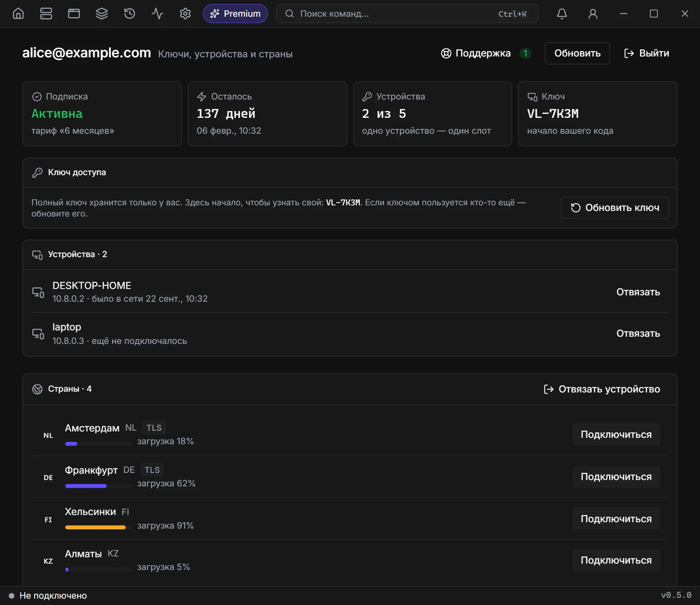Open the home icon in the toolbar
This screenshot has width=700, height=605.
pos(18,14)
